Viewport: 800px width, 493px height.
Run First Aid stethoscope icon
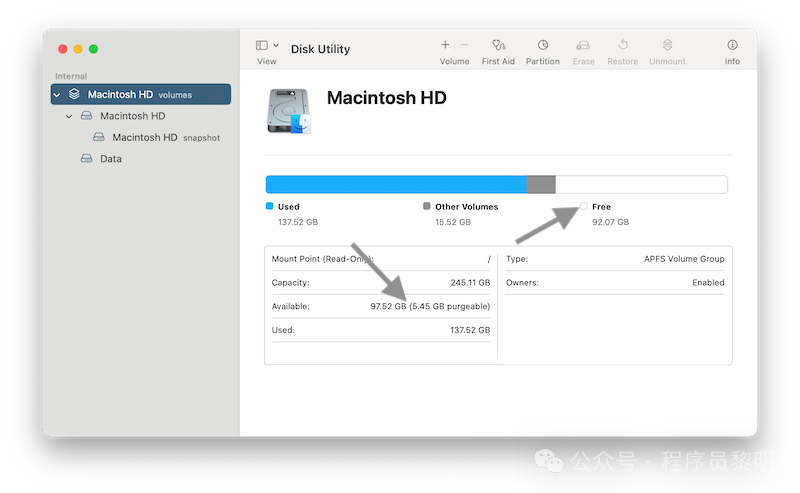498,45
